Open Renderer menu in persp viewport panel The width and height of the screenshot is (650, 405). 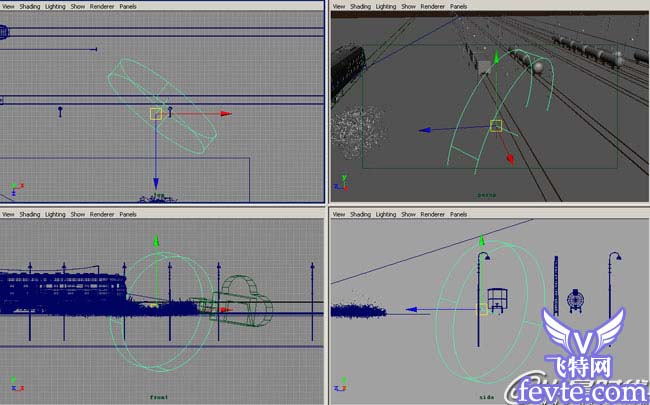432,6
